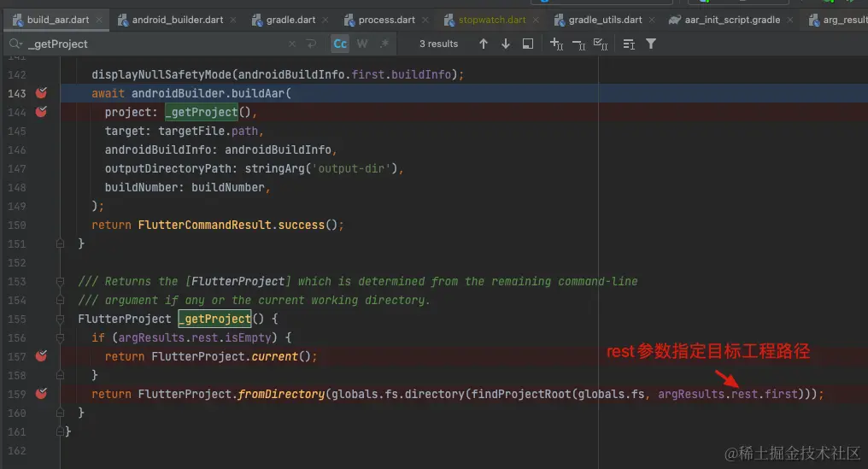Screen dimensions: 868x469
Task: Go to previous occurrence arrow
Action: [x=484, y=44]
